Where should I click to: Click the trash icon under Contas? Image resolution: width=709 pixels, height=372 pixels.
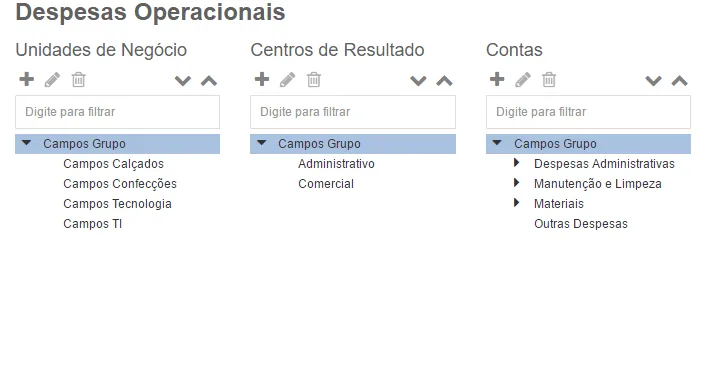pos(549,80)
